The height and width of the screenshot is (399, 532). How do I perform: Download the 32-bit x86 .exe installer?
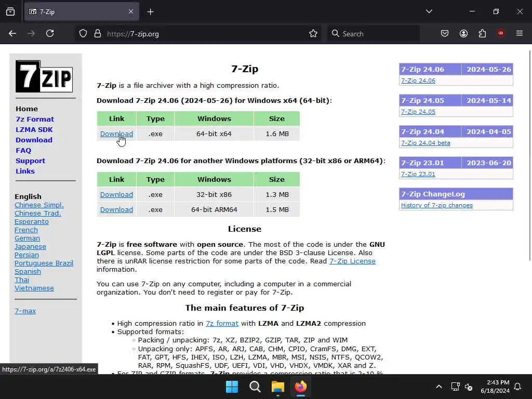point(116,194)
